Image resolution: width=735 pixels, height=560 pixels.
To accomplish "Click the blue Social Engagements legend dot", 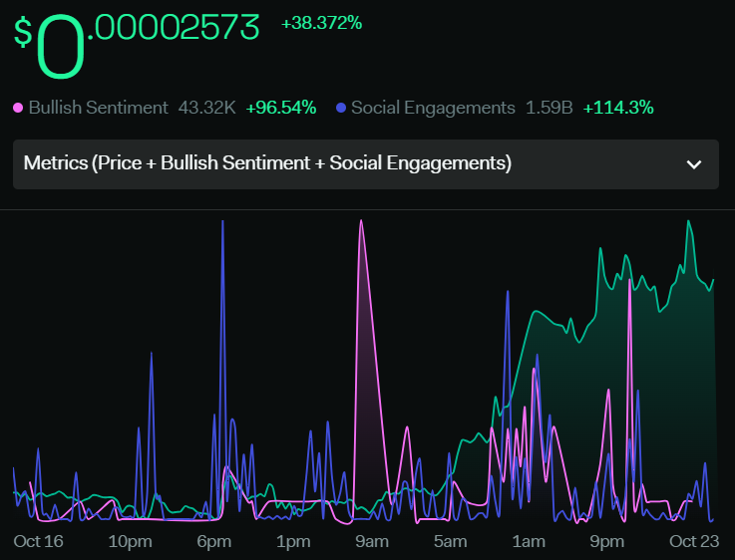I will pos(341,109).
